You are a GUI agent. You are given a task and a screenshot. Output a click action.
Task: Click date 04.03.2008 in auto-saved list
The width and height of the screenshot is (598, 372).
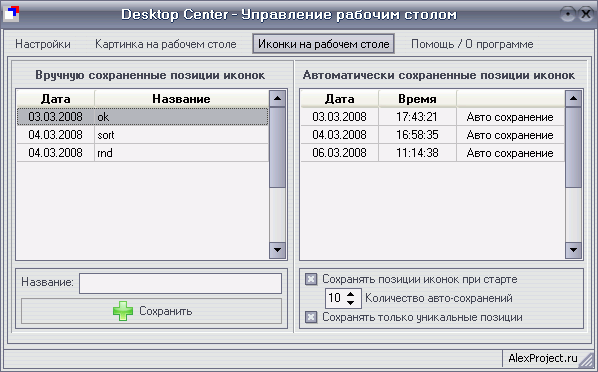339,135
